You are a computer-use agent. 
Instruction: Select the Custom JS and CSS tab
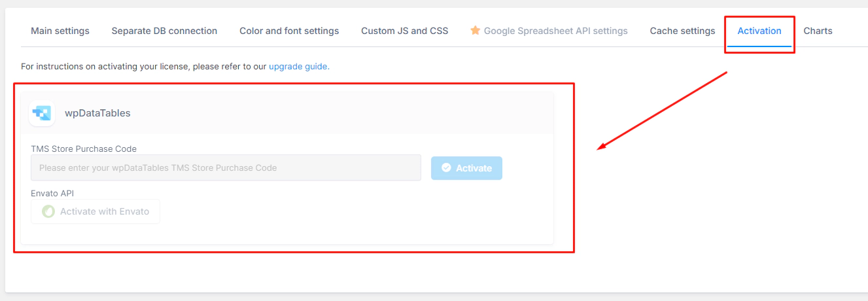tap(405, 31)
